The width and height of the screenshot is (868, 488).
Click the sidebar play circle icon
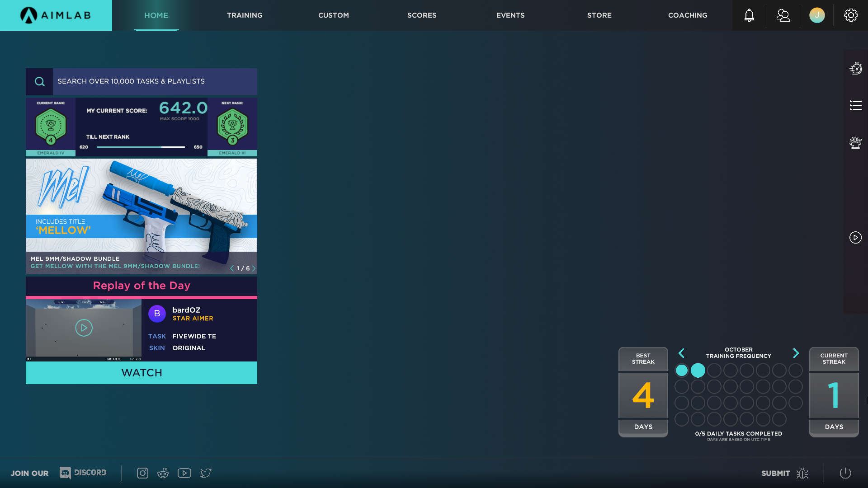[x=855, y=237]
